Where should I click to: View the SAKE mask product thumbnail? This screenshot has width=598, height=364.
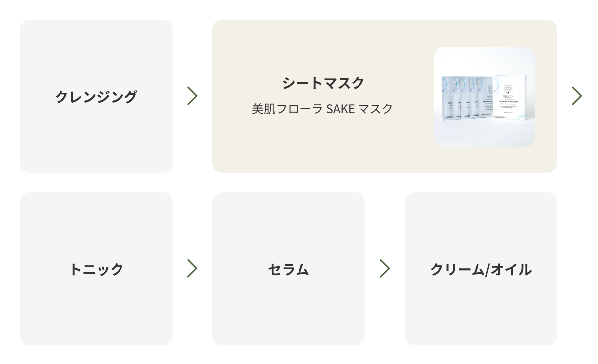click(x=484, y=97)
